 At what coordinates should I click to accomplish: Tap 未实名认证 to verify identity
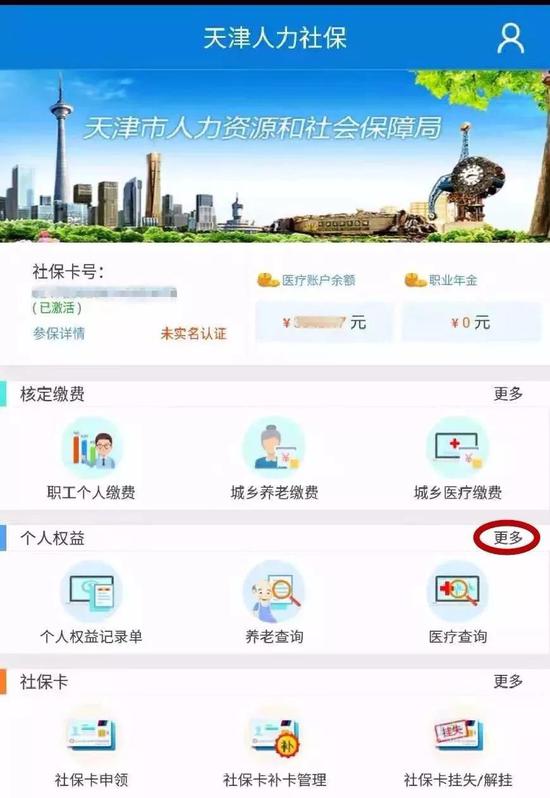(x=193, y=333)
